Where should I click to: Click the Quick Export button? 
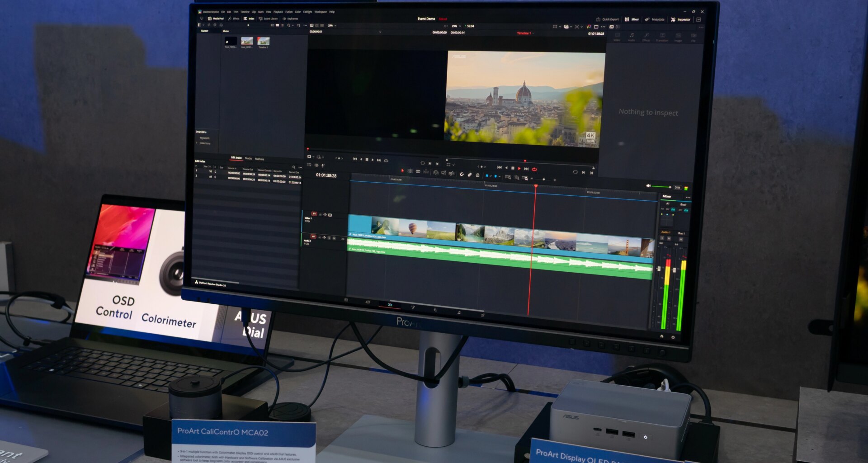tap(607, 19)
